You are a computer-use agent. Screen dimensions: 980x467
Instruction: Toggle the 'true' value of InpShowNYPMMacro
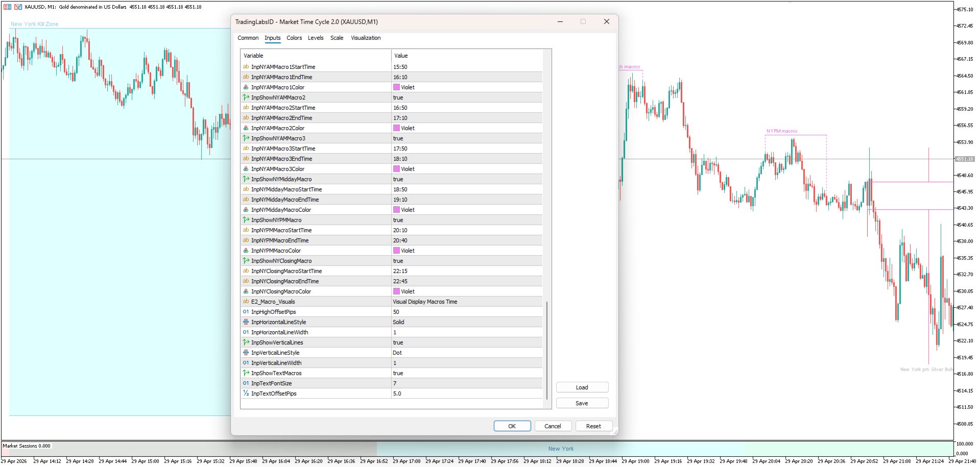398,220
